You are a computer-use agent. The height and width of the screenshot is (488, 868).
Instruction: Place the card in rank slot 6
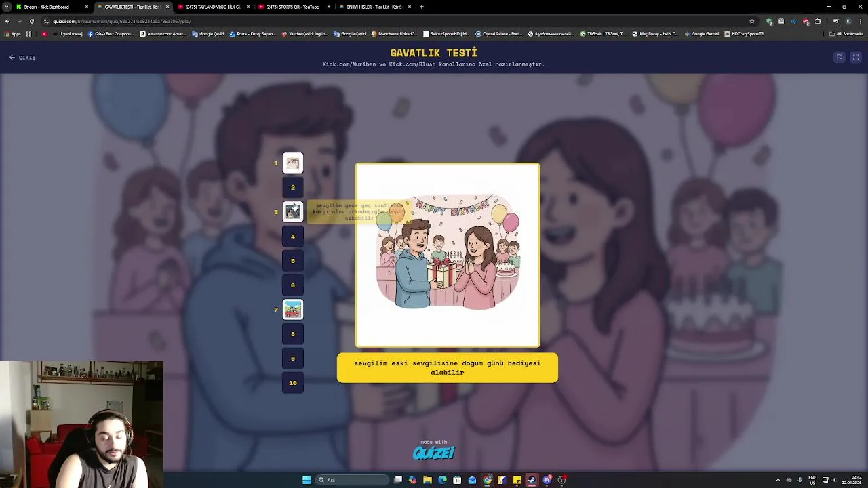[293, 285]
